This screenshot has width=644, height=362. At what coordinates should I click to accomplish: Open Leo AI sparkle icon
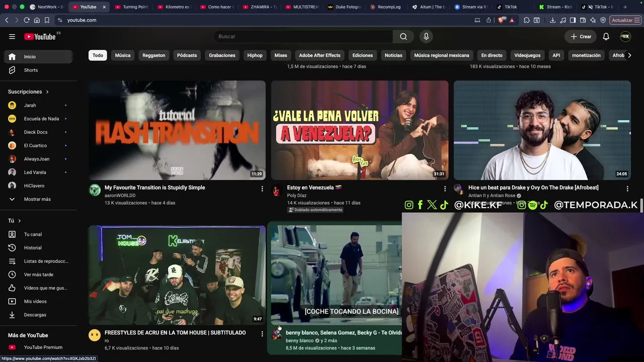[x=593, y=20]
